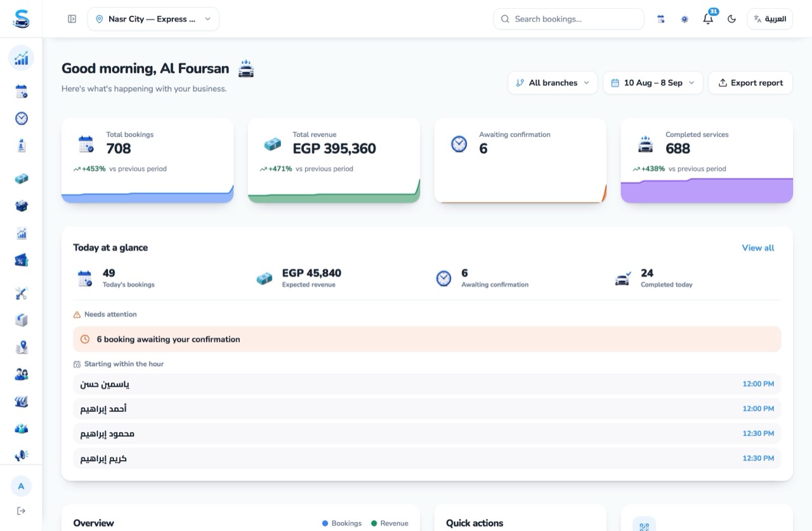
Task: Open the 10 Aug – 8 Sep date range dropdown
Action: 653,82
